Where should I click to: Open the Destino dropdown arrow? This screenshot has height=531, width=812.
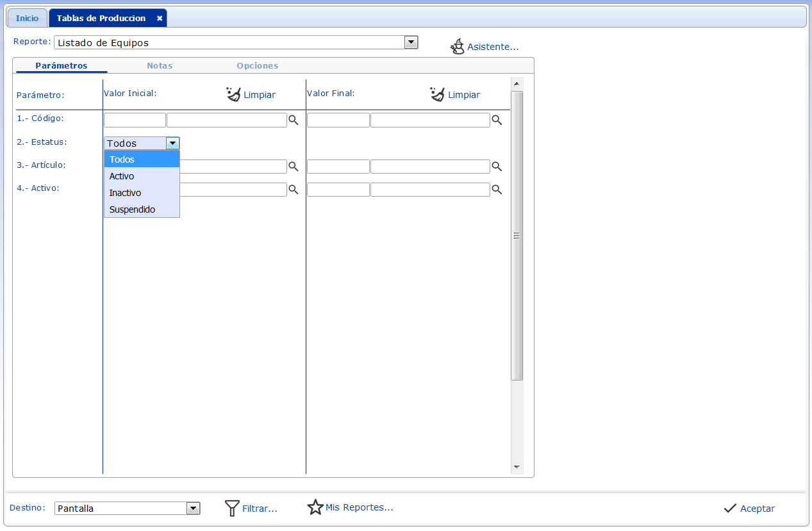(193, 508)
